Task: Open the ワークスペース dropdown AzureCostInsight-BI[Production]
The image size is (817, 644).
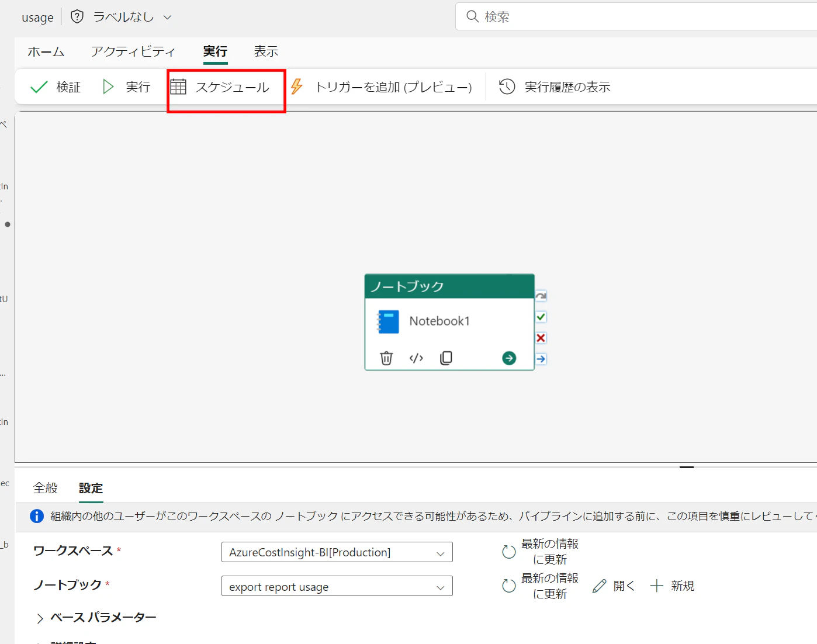Action: point(337,552)
